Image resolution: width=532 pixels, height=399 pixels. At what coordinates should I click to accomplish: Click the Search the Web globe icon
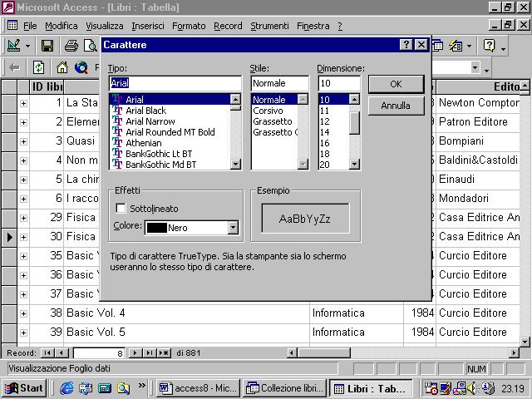click(81, 67)
